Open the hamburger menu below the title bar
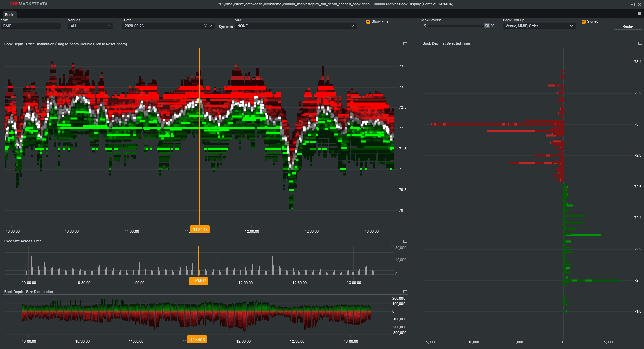The image size is (644, 349). pyautogui.click(x=639, y=13)
